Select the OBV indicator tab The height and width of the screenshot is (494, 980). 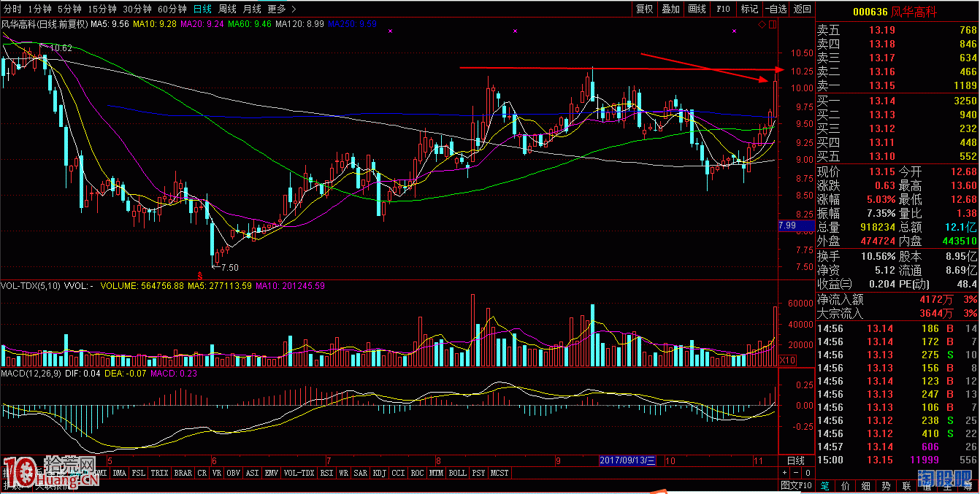(234, 473)
